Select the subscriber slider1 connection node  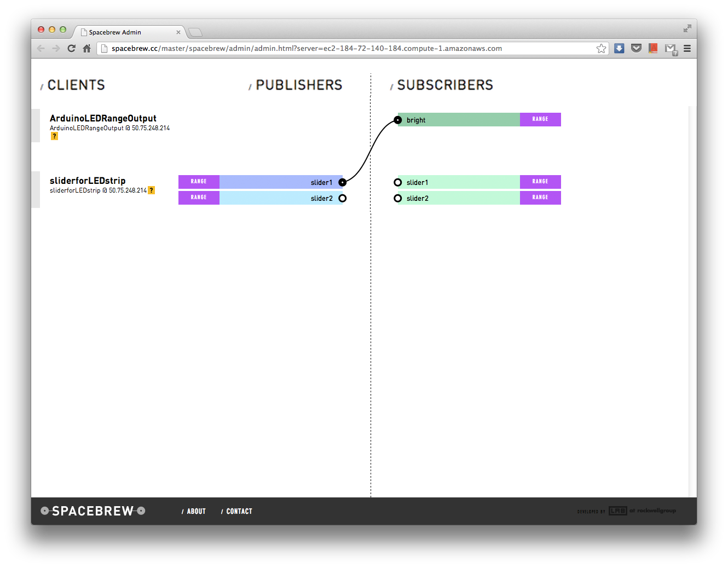click(398, 182)
